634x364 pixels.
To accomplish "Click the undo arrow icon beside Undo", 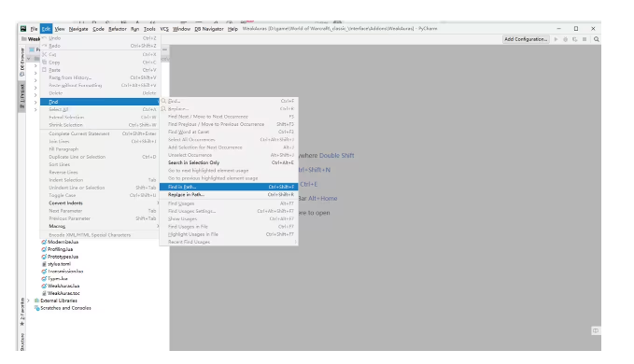I will [x=44, y=38].
